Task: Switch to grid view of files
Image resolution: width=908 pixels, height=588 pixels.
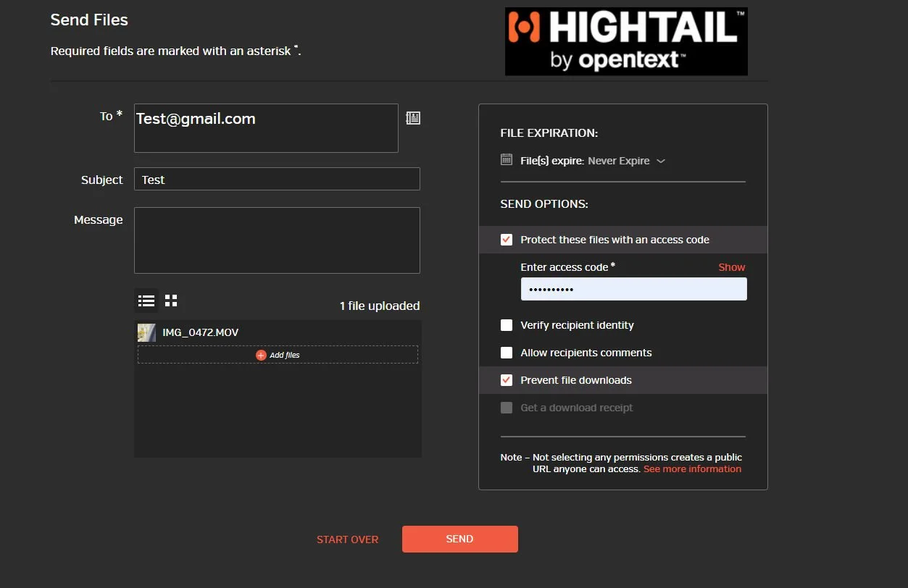Action: point(171,301)
